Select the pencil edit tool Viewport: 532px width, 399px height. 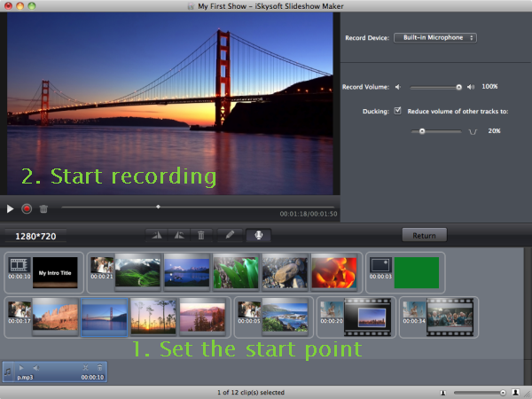[x=230, y=235]
